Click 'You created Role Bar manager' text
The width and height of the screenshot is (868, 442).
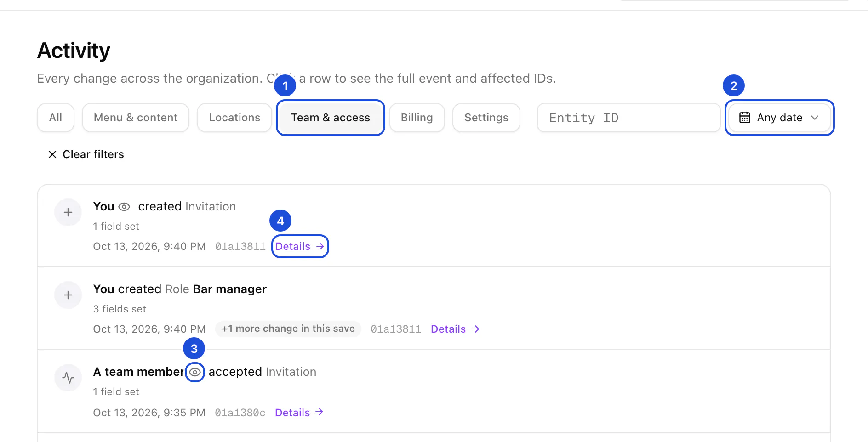click(180, 289)
